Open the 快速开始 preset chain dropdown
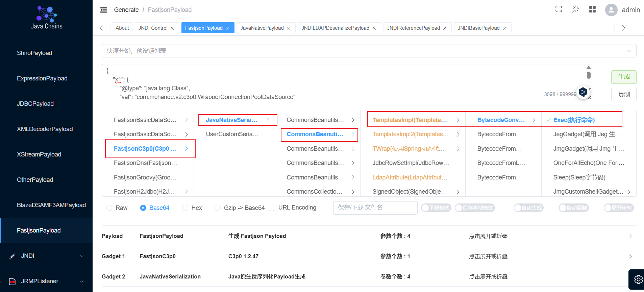Image resolution: width=644 pixels, height=292 pixels. [369, 51]
